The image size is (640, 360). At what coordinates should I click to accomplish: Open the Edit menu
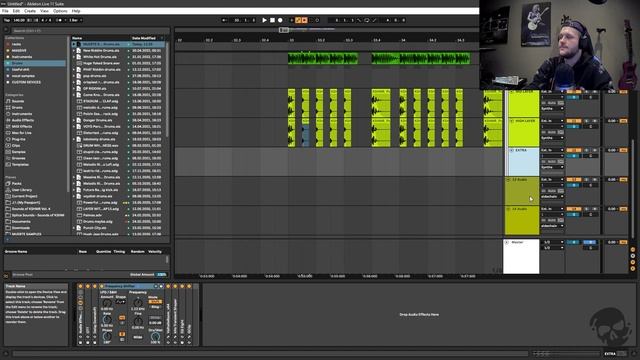click(16, 11)
